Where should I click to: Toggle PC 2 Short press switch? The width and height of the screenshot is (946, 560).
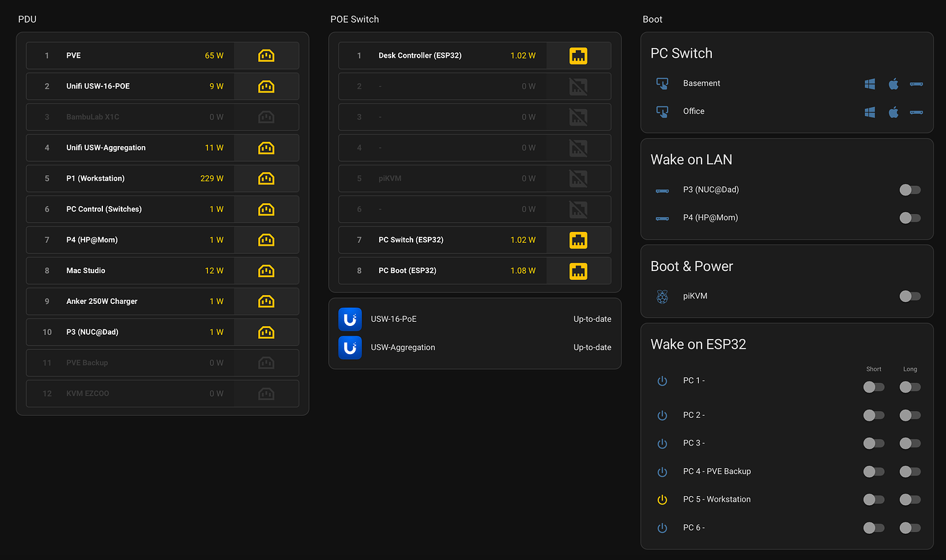(x=874, y=415)
